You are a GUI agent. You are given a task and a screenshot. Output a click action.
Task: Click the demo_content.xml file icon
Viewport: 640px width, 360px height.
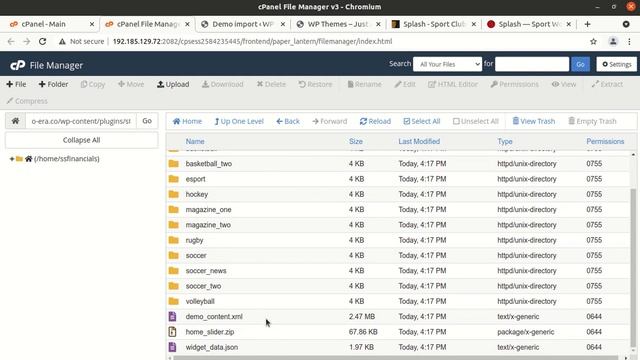pyautogui.click(x=172, y=316)
